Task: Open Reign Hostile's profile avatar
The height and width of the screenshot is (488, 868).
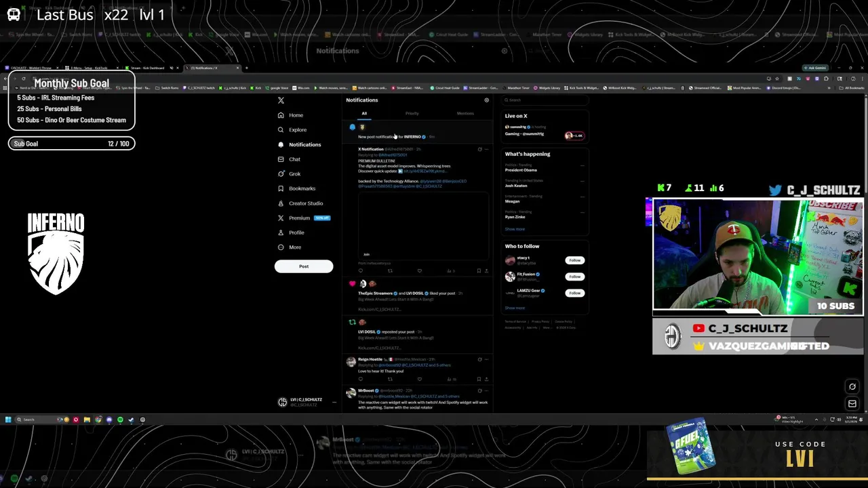Action: point(351,362)
